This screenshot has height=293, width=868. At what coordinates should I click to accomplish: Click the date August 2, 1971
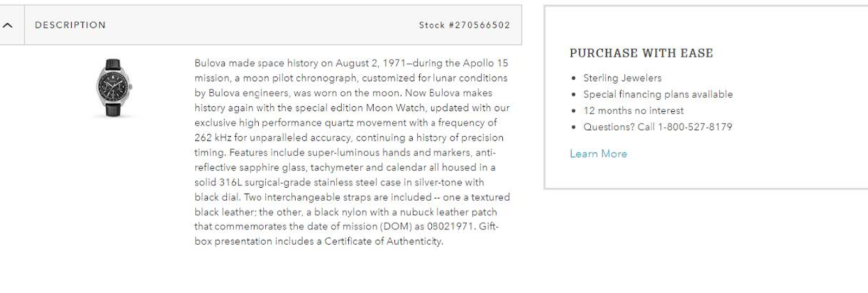[369, 63]
